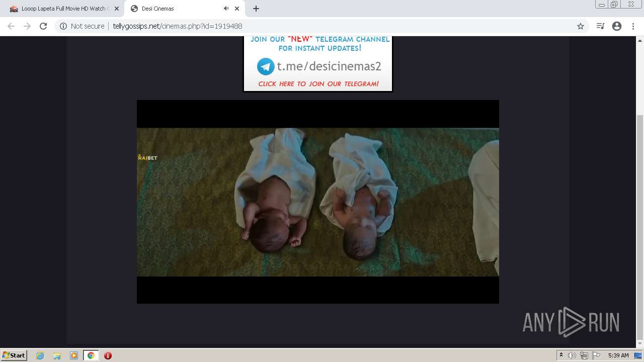The height and width of the screenshot is (362, 644).
Task: Select the Desi Cinemas tab
Action: pyautogui.click(x=184, y=9)
